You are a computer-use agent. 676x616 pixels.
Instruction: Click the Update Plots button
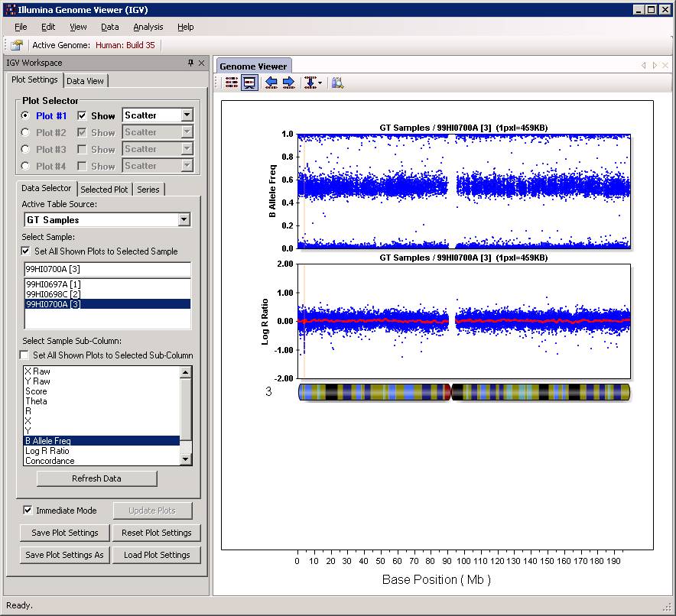click(x=152, y=511)
